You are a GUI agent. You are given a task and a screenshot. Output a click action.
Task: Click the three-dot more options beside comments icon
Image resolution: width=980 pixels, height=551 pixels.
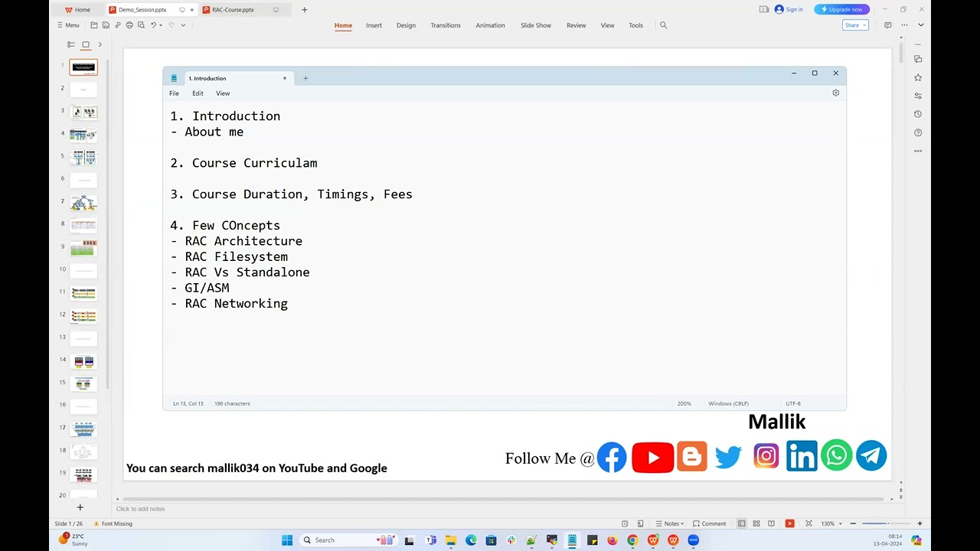[x=904, y=25]
